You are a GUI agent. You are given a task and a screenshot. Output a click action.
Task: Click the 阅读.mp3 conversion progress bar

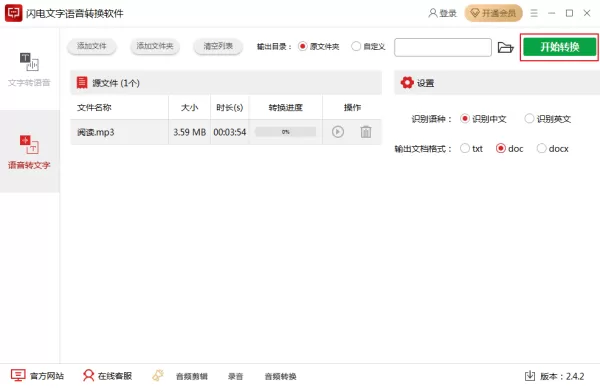[x=285, y=132]
